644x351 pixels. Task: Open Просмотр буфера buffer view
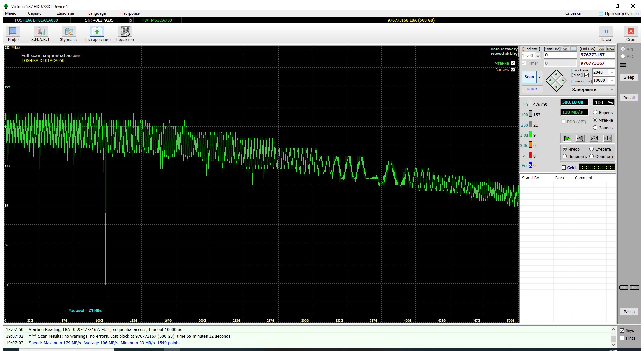tap(619, 14)
